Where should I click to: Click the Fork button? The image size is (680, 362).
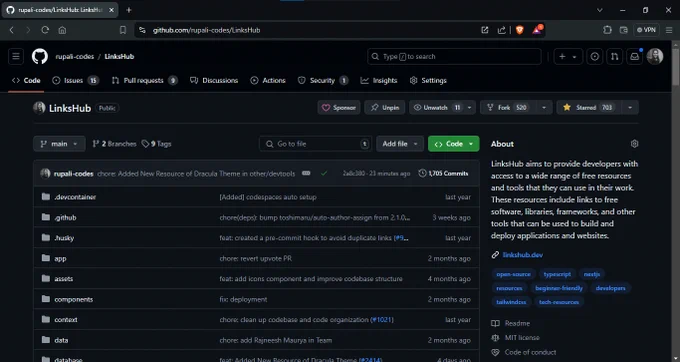coord(509,108)
